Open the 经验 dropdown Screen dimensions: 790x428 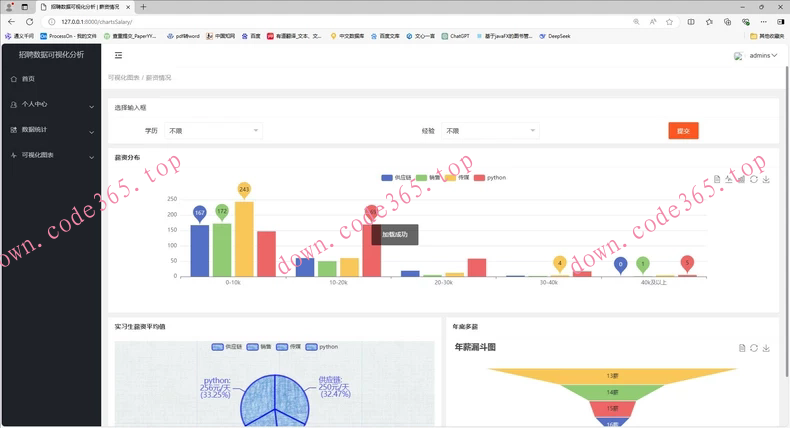pos(490,131)
